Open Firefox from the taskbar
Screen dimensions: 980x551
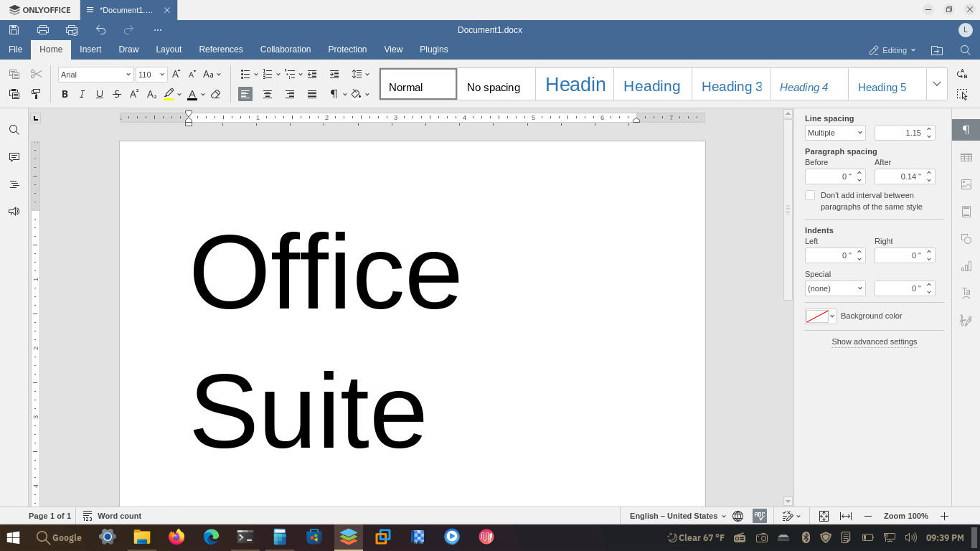[176, 537]
